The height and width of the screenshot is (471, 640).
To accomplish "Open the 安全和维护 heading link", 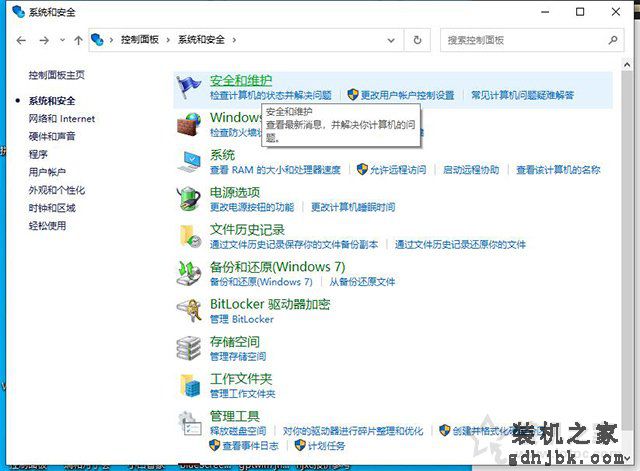I will click(241, 80).
